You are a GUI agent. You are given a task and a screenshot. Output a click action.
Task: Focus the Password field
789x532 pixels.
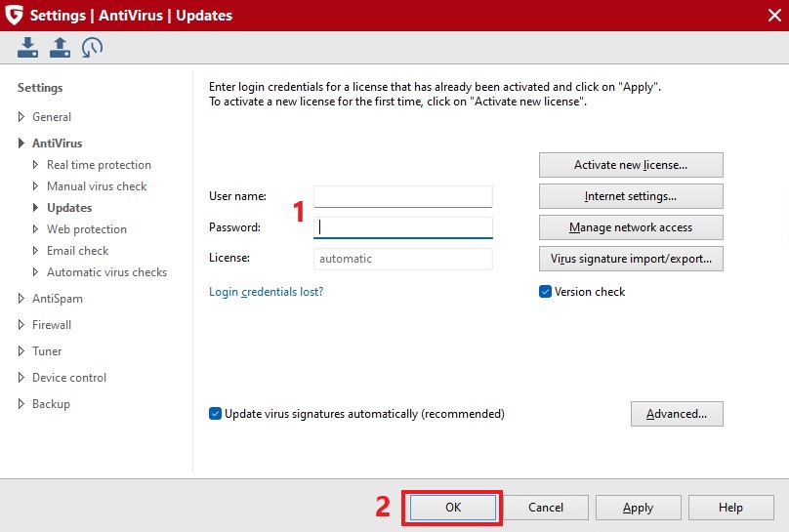403,227
